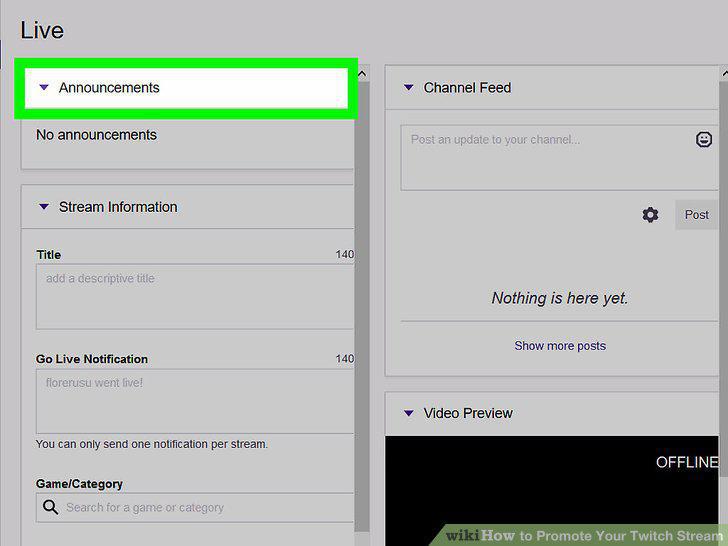
Task: Click the stream Title text field
Action: click(195, 297)
